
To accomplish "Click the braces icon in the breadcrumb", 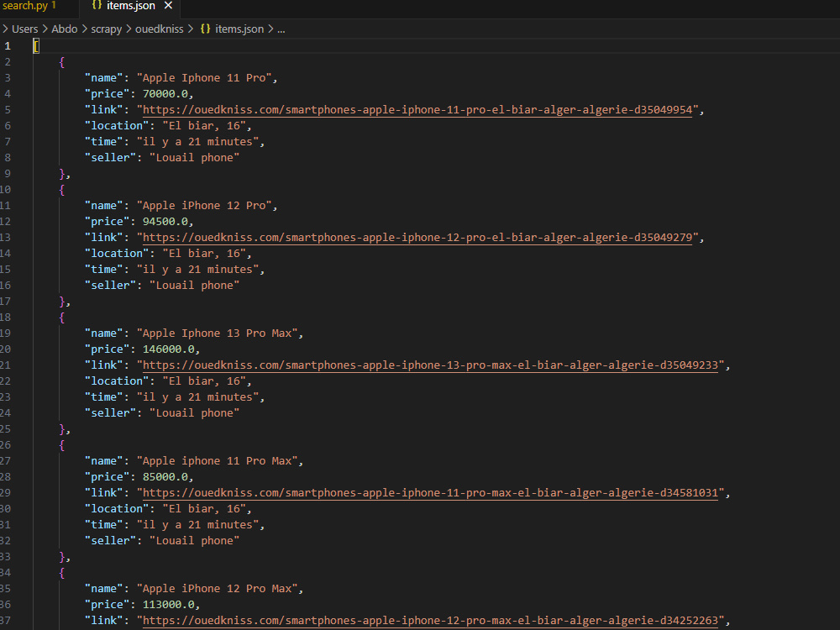I will [x=205, y=29].
